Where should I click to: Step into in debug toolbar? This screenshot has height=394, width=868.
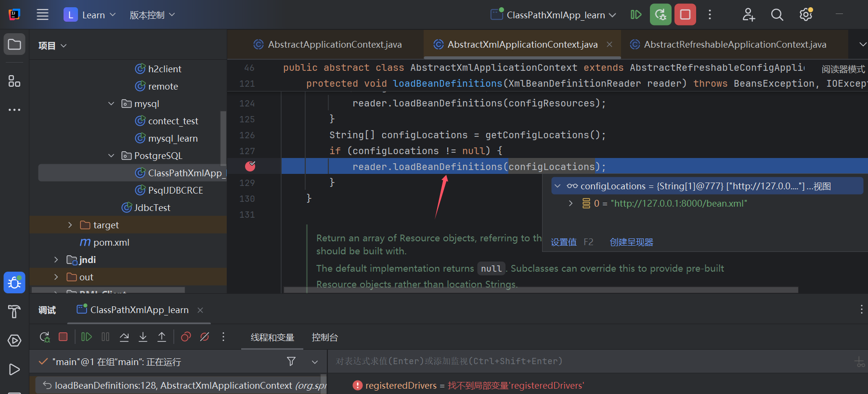143,337
